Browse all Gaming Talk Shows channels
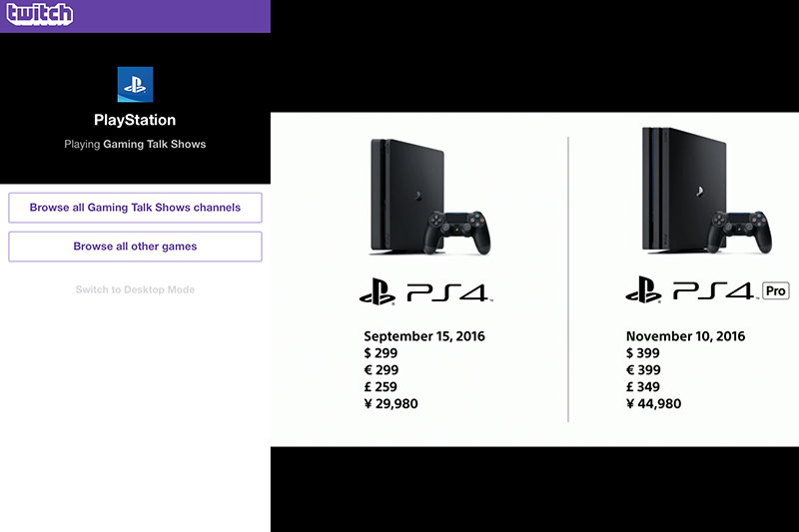Image resolution: width=799 pixels, height=532 pixels. tap(135, 208)
